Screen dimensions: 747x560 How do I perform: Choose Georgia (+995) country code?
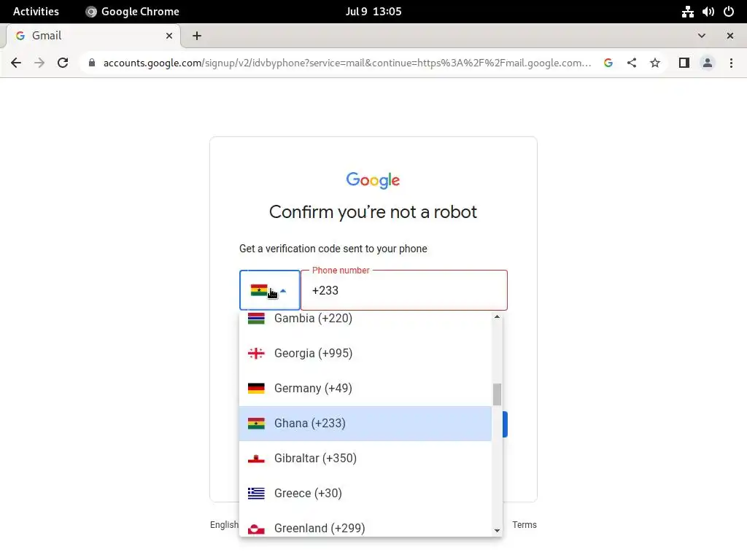coord(365,354)
